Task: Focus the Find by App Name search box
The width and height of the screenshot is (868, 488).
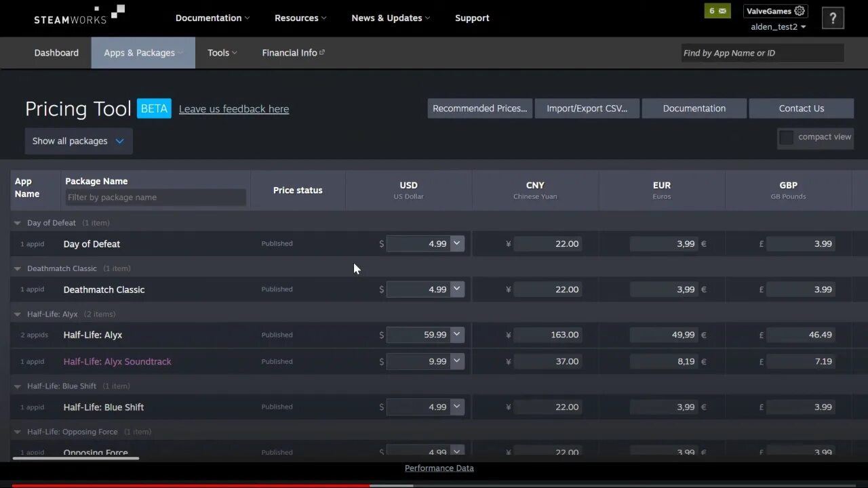Action: point(762,53)
